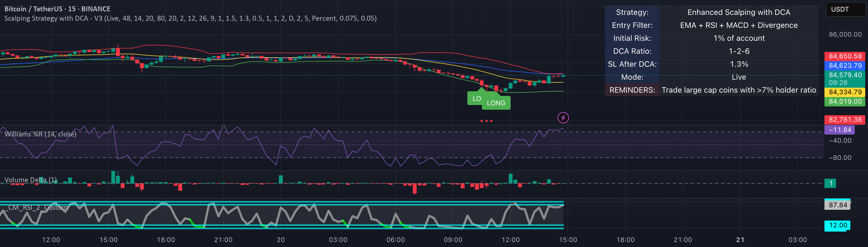This screenshot has height=247, width=868.
Task: Click the blue 84,623.79 price label
Action: coord(845,66)
